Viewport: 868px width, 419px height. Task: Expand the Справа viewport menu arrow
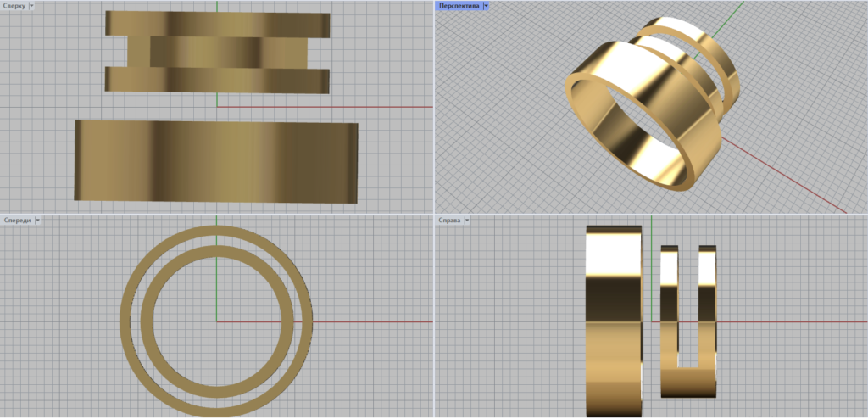(469, 220)
